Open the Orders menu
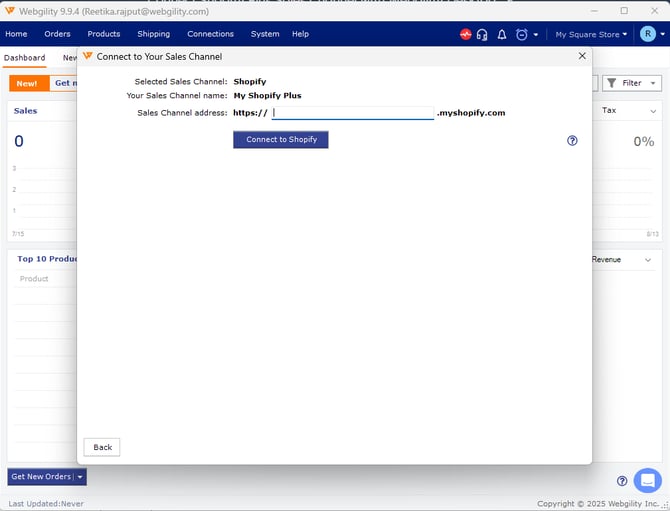This screenshot has width=670, height=511. [x=57, y=34]
